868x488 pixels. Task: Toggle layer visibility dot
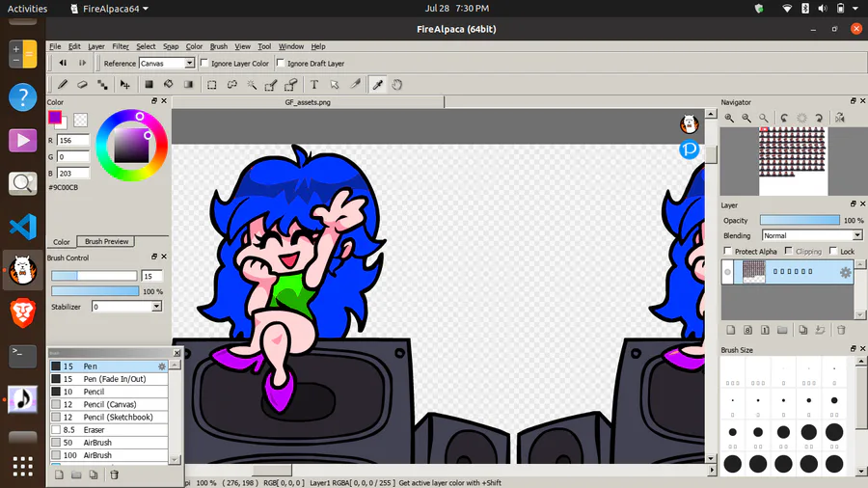click(727, 272)
